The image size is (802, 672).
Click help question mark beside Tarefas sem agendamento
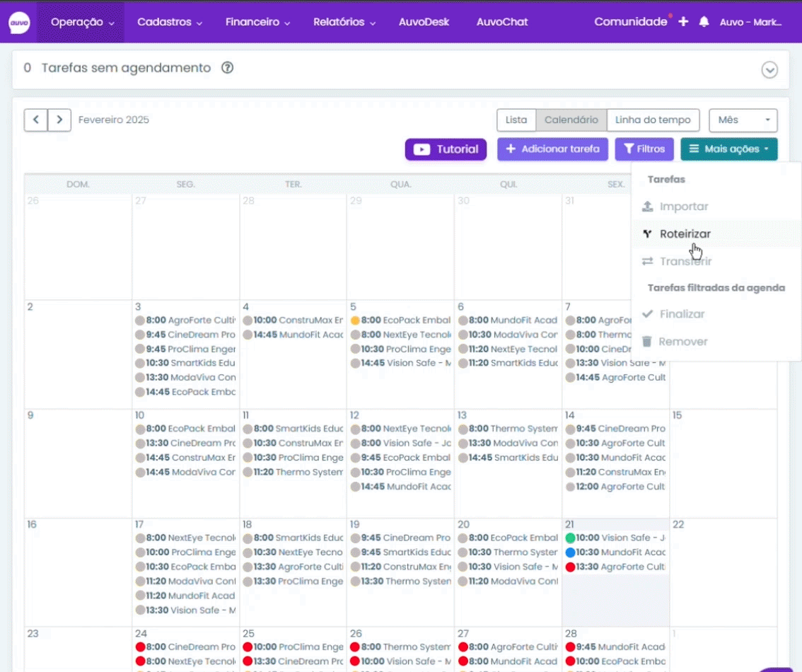click(227, 68)
